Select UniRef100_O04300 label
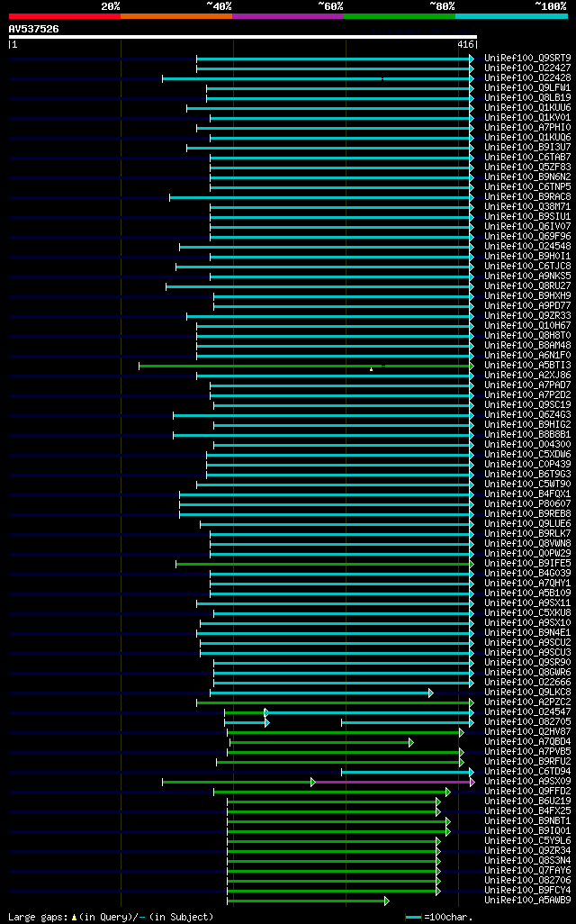Screen dimensions: 576x924 tap(527, 444)
